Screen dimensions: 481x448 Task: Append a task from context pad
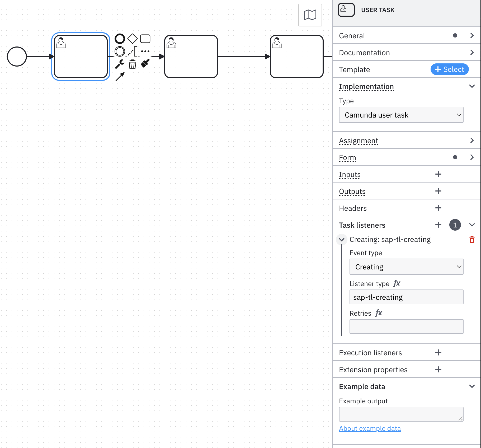pyautogui.click(x=145, y=39)
